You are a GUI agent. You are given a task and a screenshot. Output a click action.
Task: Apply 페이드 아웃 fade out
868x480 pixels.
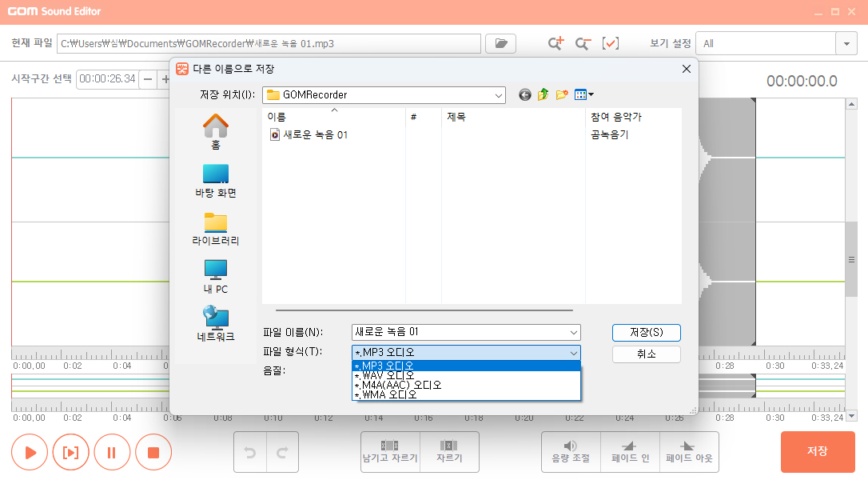pos(689,452)
